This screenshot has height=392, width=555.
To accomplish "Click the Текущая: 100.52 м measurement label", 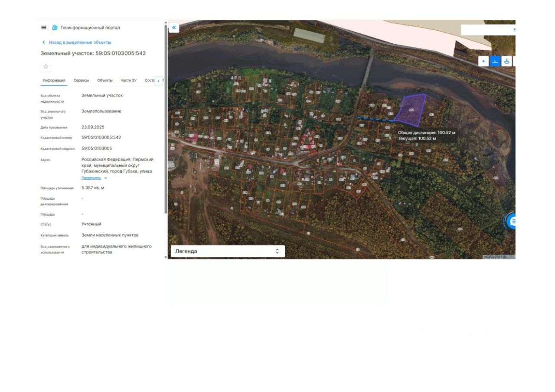I will click(x=417, y=139).
